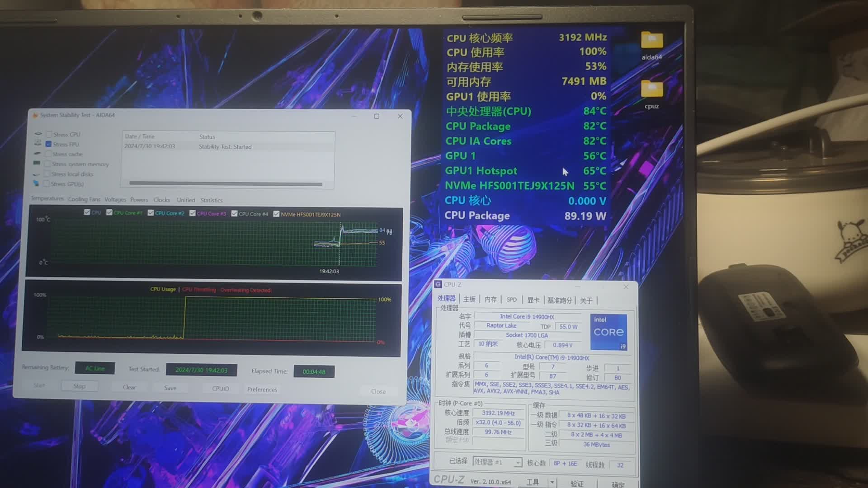Switch to the Statistics tab
The width and height of the screenshot is (868, 488).
click(211, 200)
